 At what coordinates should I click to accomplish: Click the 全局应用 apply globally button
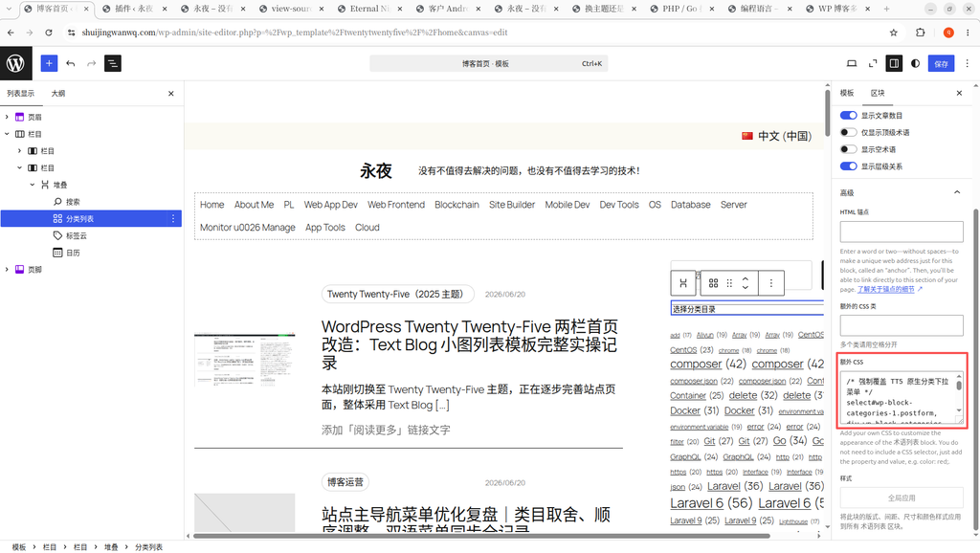coord(902,498)
